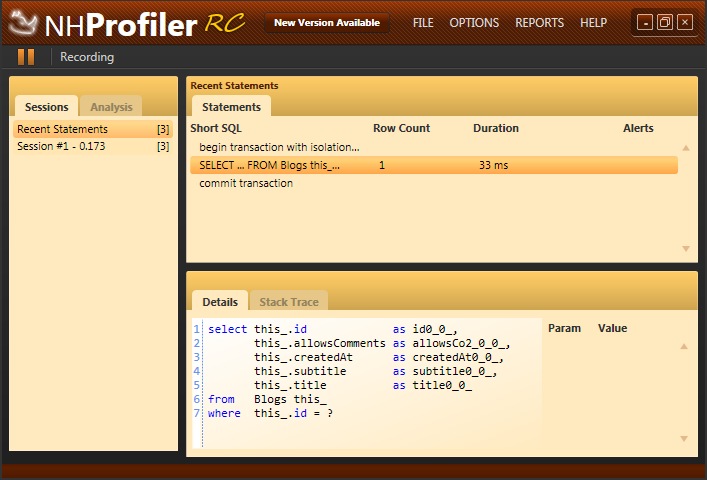The height and width of the screenshot is (480, 707).
Task: Click 'this_.createdAt' in the SQL details
Action: [x=303, y=357]
